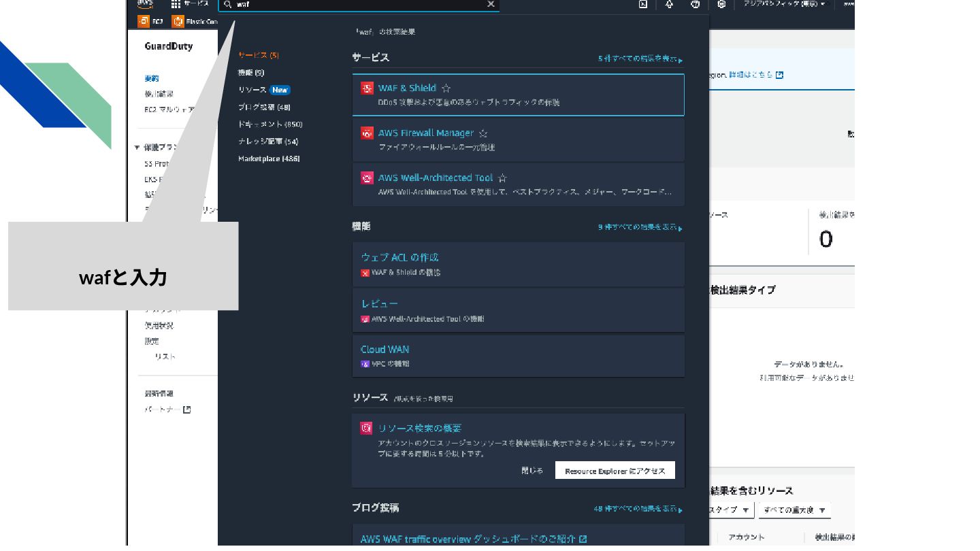This screenshot has height=551, width=980.
Task: Show all 5 service results
Action: (640, 59)
